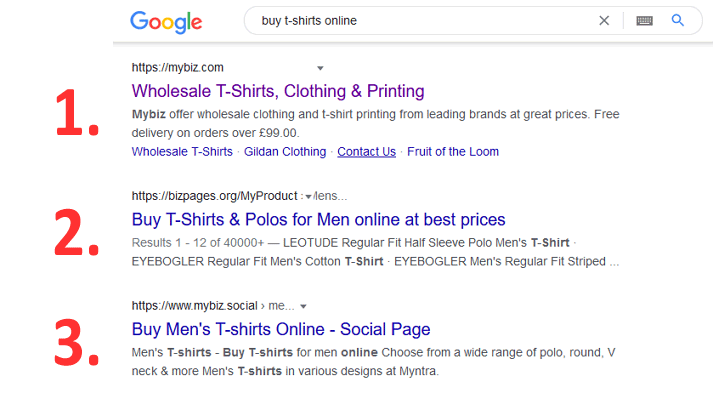Image resolution: width=713 pixels, height=393 pixels.
Task: Click the Men's T-shirts Myntra description snippet
Action: pyautogui.click(x=373, y=362)
